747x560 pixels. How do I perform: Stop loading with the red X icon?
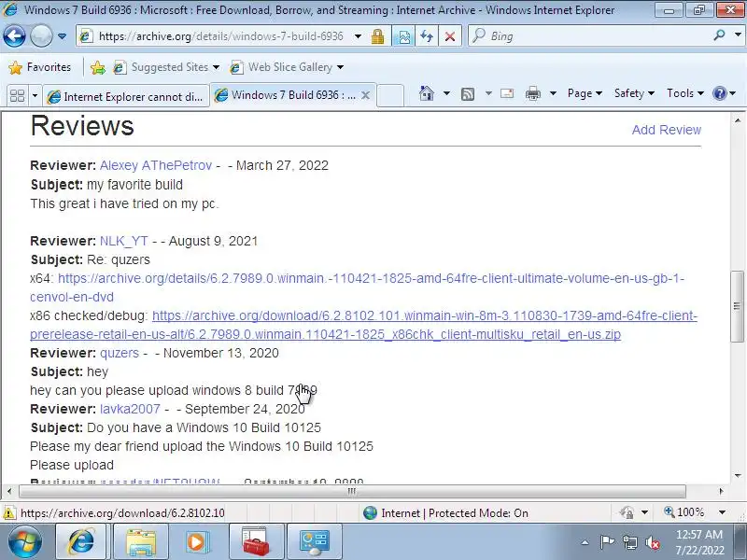pos(449,36)
